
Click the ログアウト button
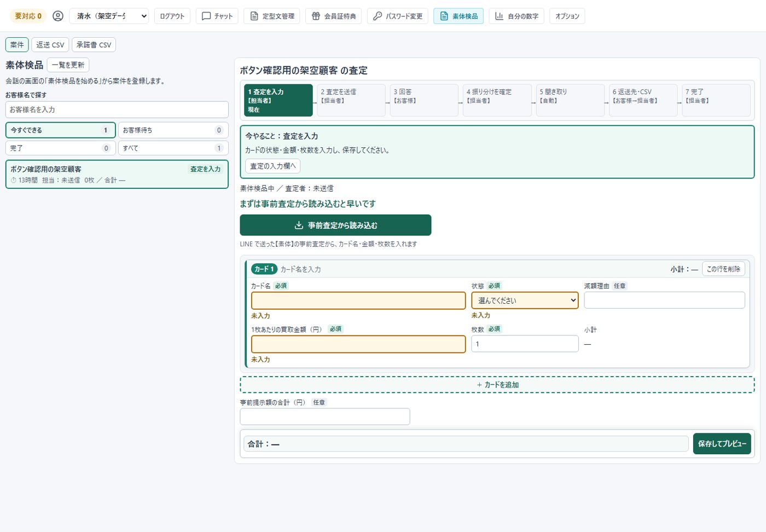click(172, 16)
